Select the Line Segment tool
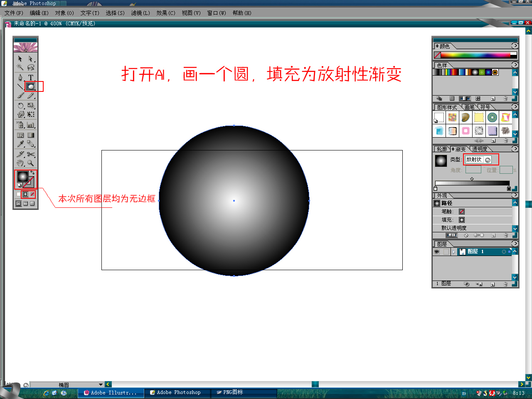The height and width of the screenshot is (399, 532). (x=20, y=86)
